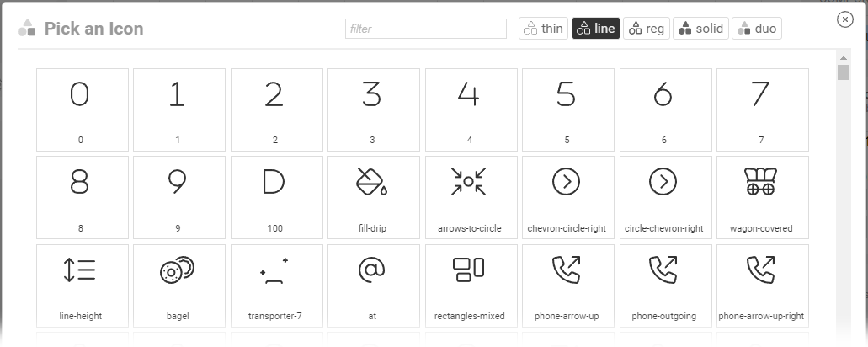Select the phone-arrow-up-right icon

762,286
